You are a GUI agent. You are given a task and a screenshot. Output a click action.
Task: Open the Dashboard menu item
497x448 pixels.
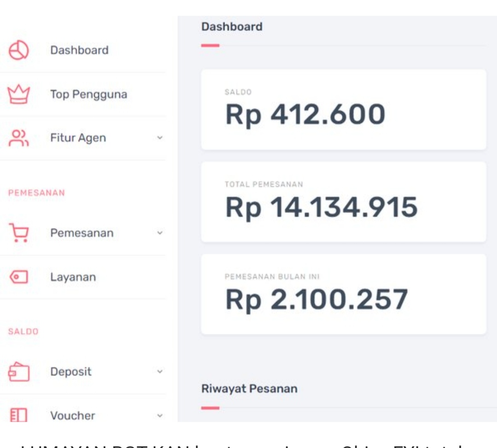click(x=79, y=50)
